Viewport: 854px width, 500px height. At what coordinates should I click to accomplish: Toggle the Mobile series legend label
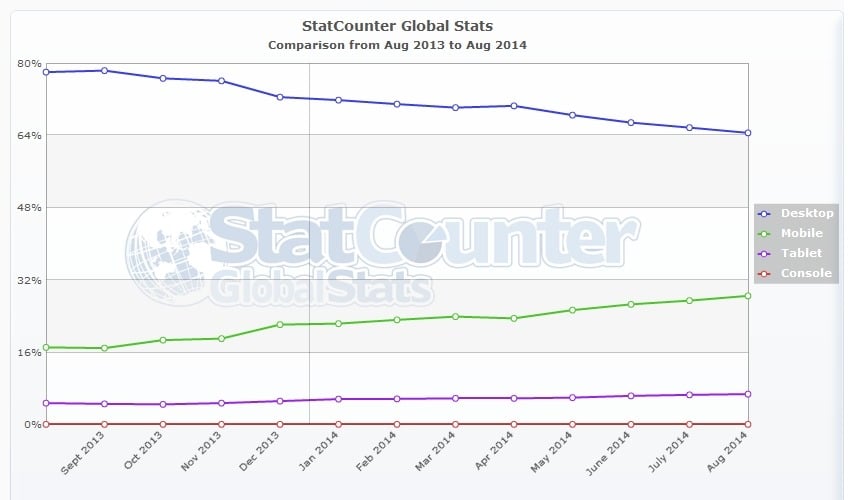[x=802, y=233]
